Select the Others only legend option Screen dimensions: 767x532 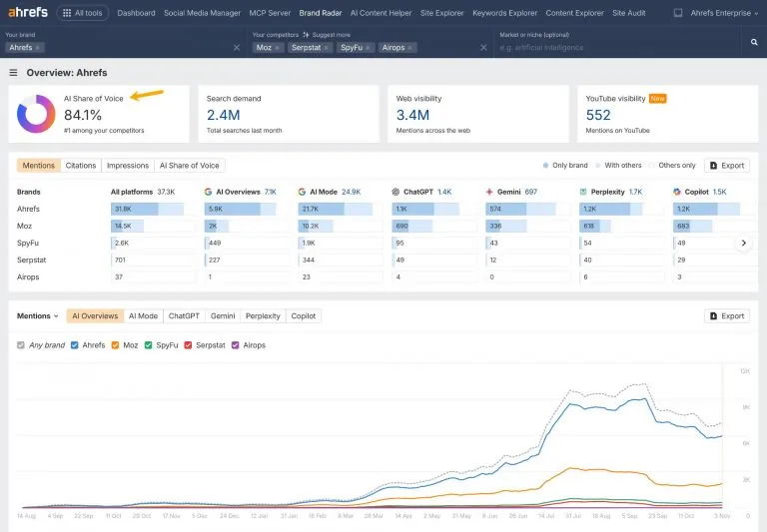coord(672,166)
